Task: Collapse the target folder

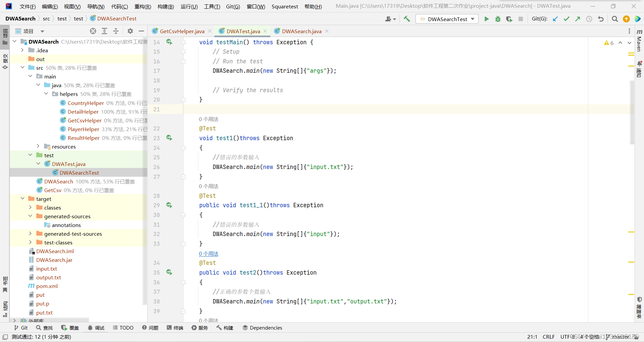Action: 22,198
